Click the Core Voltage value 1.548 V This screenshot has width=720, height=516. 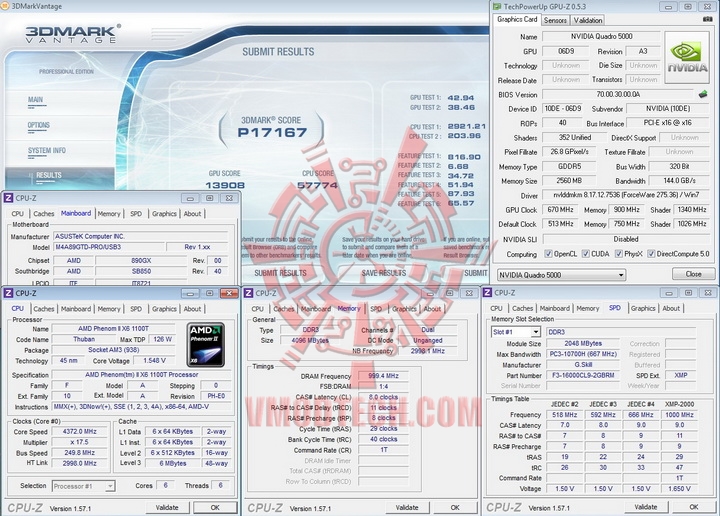tap(154, 361)
